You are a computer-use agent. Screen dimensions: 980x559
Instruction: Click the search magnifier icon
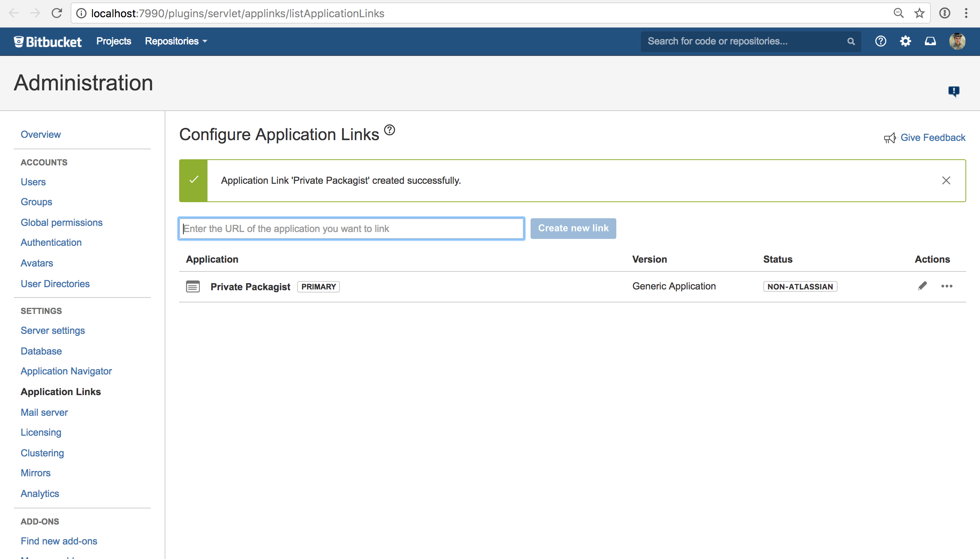[851, 41]
